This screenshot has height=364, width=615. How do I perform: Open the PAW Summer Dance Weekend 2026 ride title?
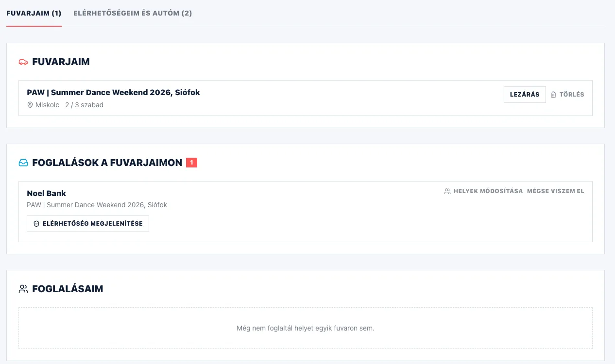tap(113, 92)
